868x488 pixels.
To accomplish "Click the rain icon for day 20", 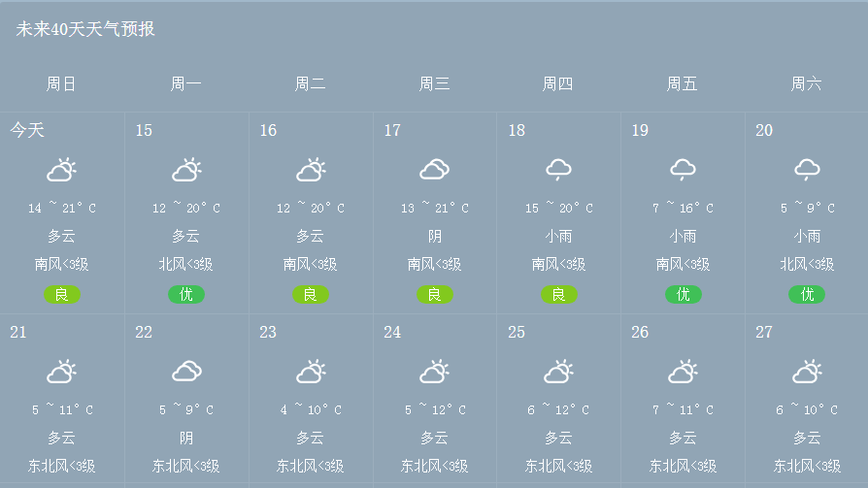I will pyautogui.click(x=807, y=171).
